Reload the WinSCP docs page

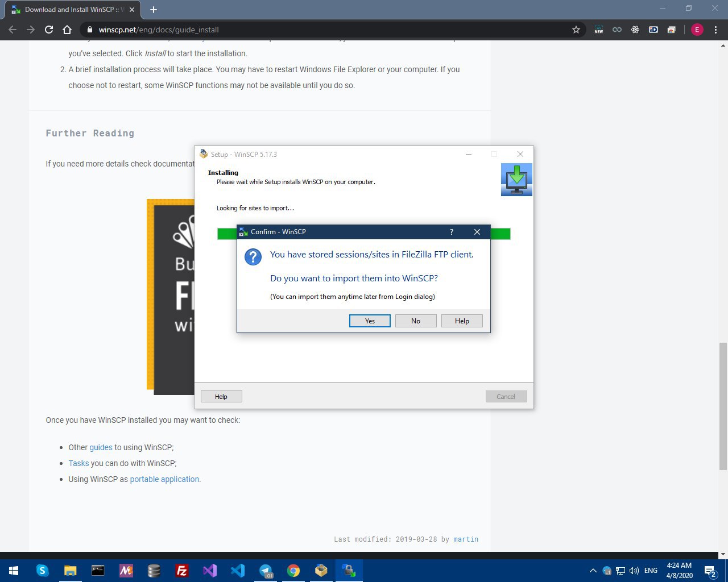click(49, 30)
